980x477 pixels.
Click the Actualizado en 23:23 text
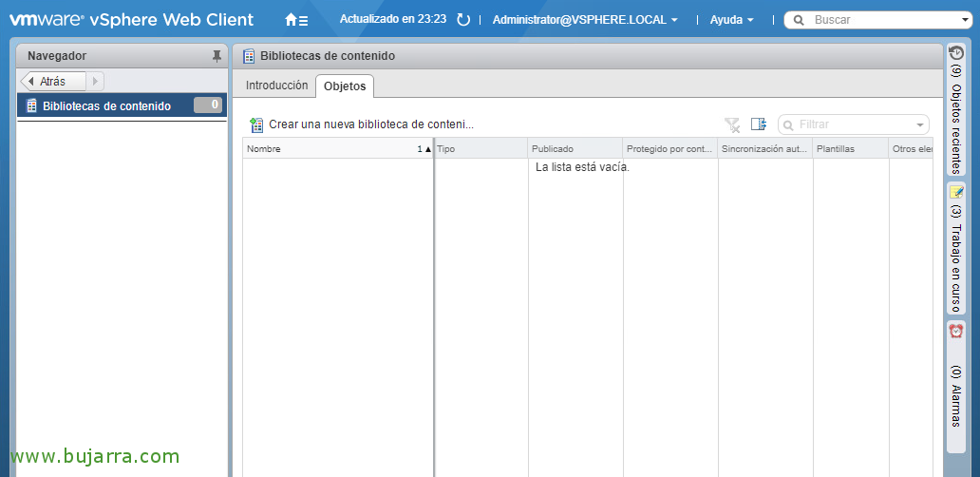pos(393,19)
